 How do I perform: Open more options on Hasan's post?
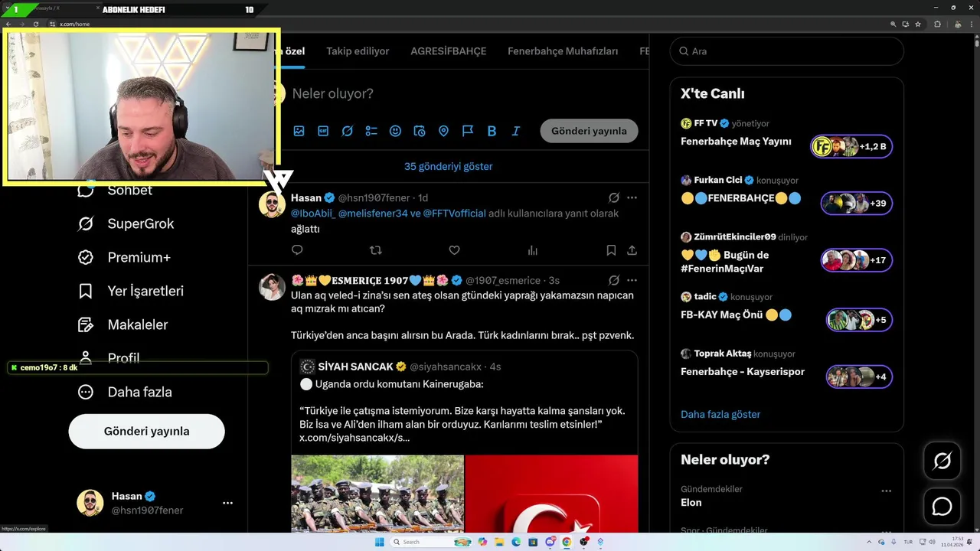(632, 197)
